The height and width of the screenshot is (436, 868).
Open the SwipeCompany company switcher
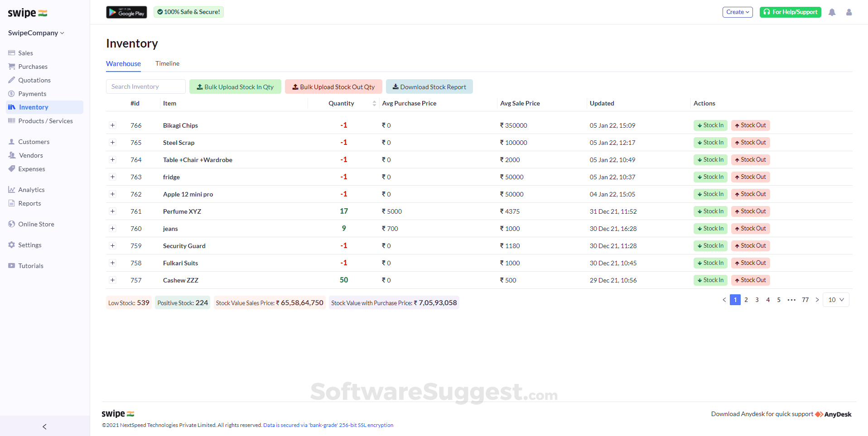click(x=35, y=33)
